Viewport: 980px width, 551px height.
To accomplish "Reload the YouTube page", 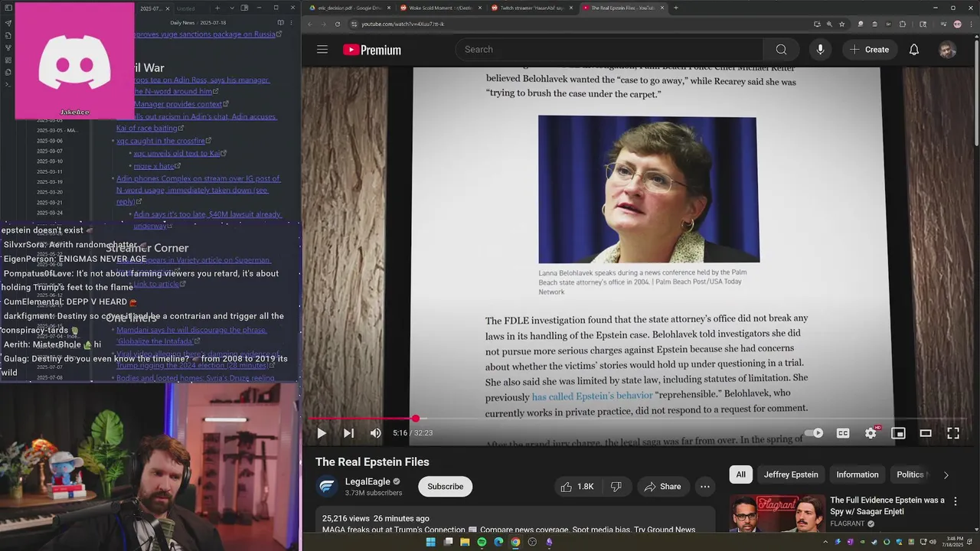I will [x=338, y=24].
